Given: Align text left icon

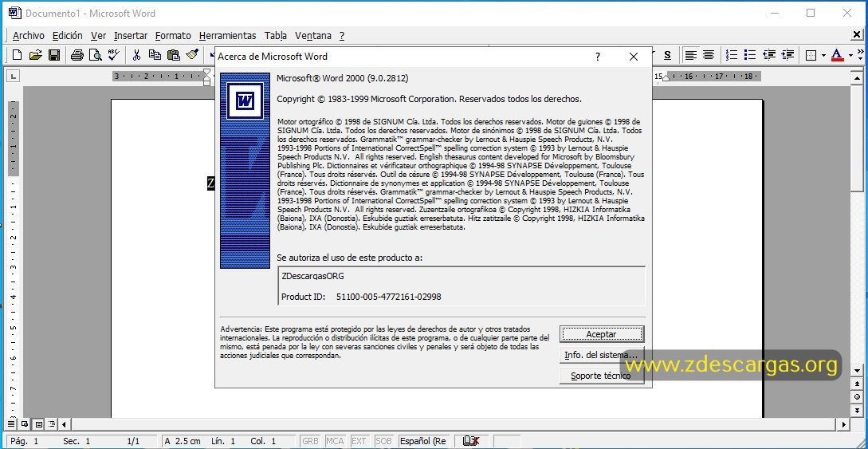Looking at the screenshot, I should [x=690, y=55].
